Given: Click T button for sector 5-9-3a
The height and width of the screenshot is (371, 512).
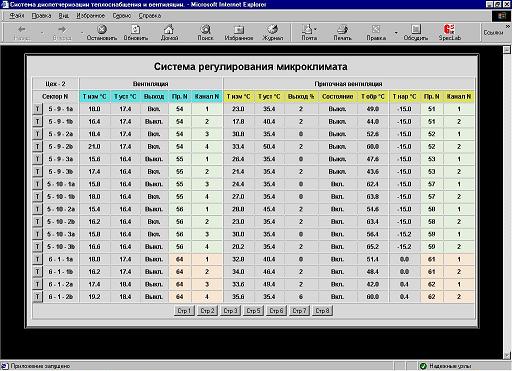Looking at the screenshot, I should click(38, 159).
